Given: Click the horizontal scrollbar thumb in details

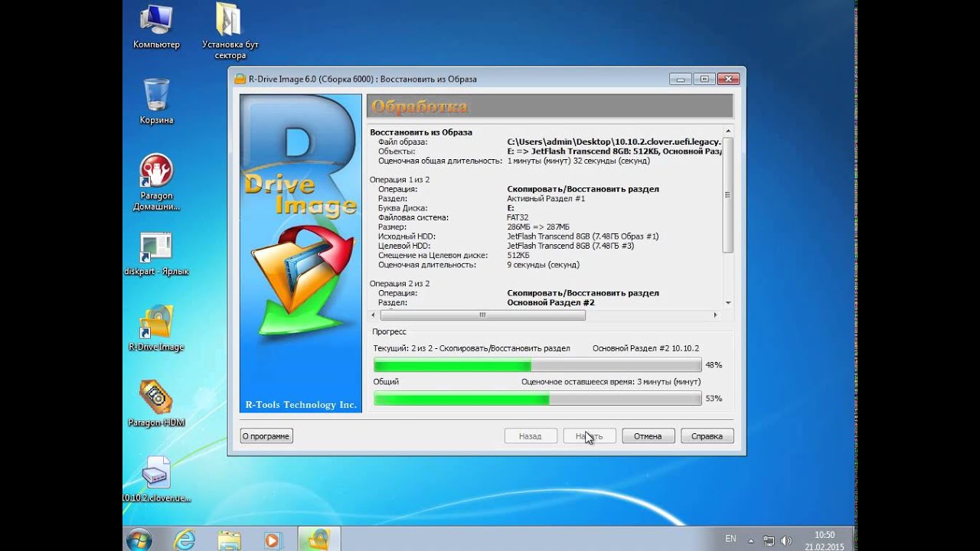Looking at the screenshot, I should (482, 315).
